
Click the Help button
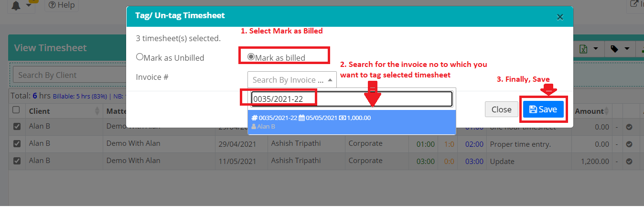[62, 5]
